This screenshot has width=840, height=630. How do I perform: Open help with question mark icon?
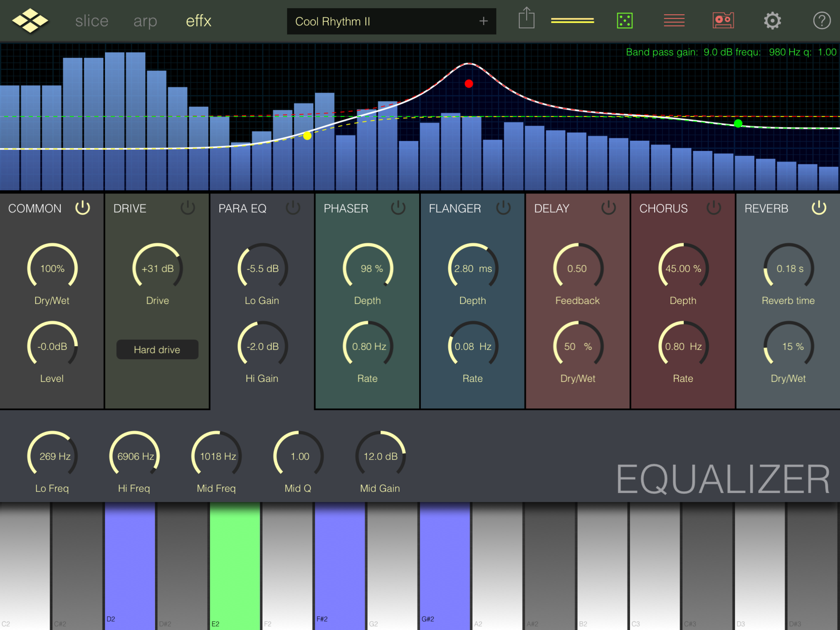point(822,21)
